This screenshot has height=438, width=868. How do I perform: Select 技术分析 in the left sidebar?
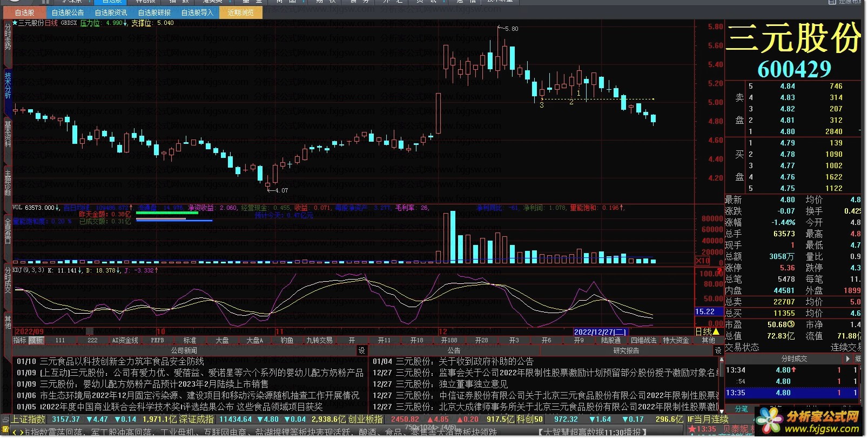pos(8,85)
